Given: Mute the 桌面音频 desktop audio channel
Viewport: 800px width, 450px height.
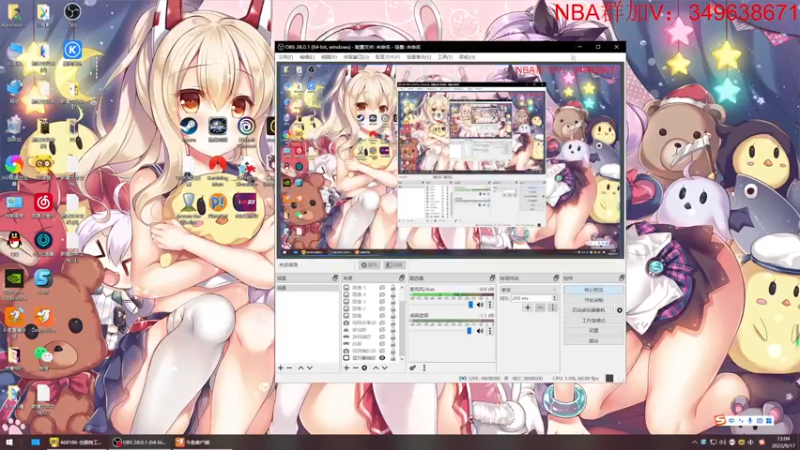Looking at the screenshot, I should 480,331.
